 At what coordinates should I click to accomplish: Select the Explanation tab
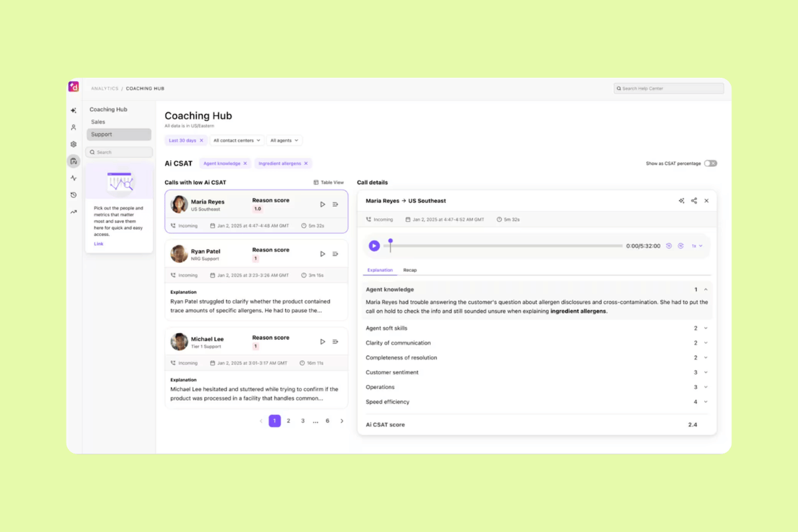click(380, 270)
